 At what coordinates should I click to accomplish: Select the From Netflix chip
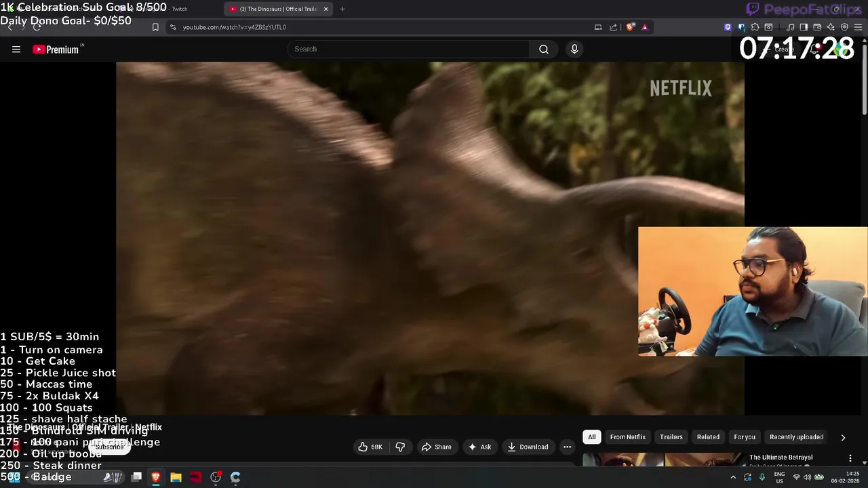628,437
